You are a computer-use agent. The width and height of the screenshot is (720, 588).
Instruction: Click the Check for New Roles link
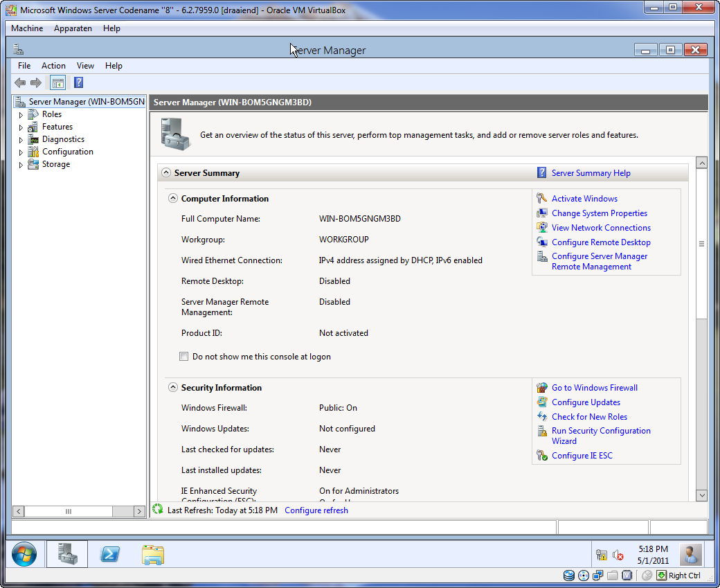590,417
